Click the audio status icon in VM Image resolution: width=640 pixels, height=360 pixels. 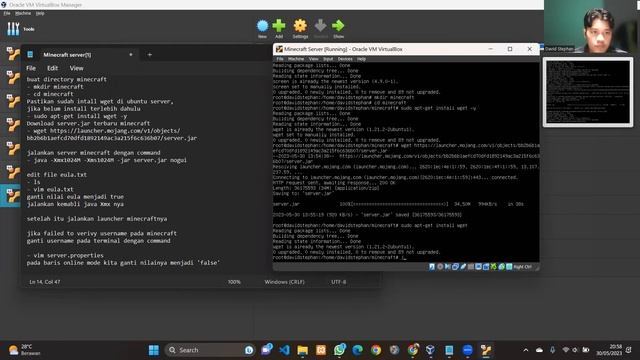click(447, 267)
